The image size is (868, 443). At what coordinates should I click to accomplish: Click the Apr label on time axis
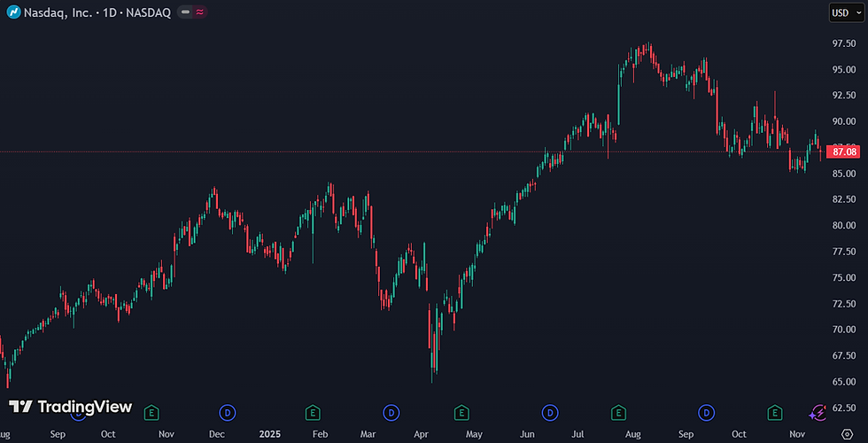[x=422, y=433]
